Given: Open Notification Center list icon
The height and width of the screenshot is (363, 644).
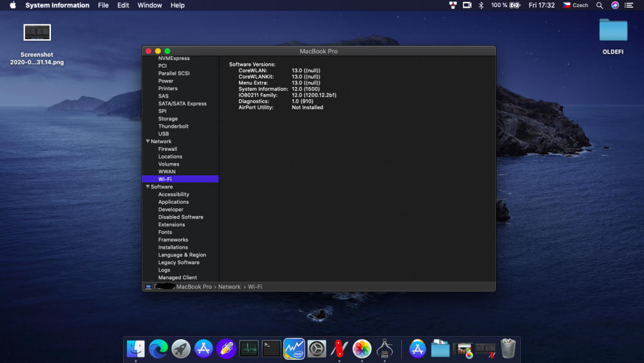Looking at the screenshot, I should click(629, 5).
